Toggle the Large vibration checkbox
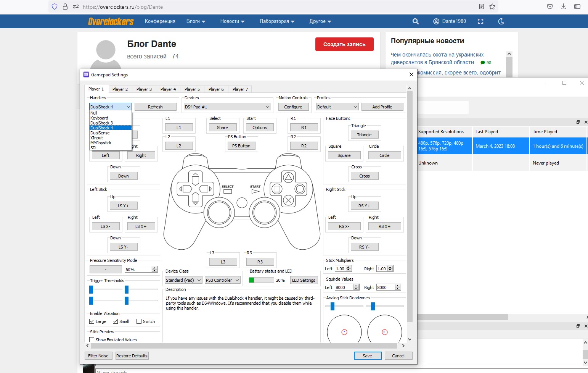The image size is (588, 373). click(x=92, y=321)
